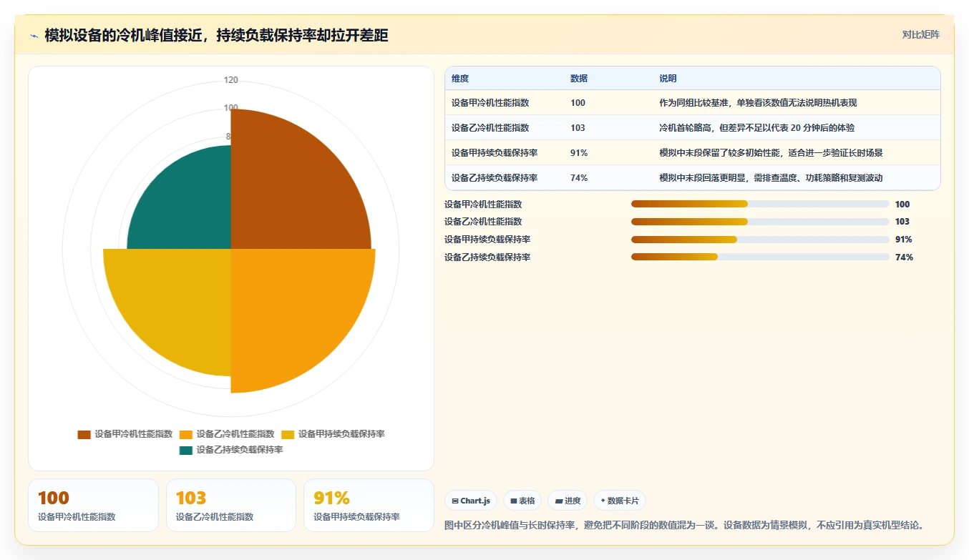Select the 进度 tag chip
969x560 pixels.
(568, 501)
